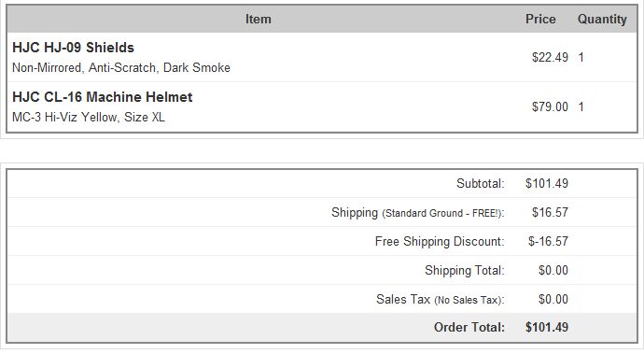644x354 pixels.
Task: Click the Shipping Standard Ground label
Action: [418, 213]
